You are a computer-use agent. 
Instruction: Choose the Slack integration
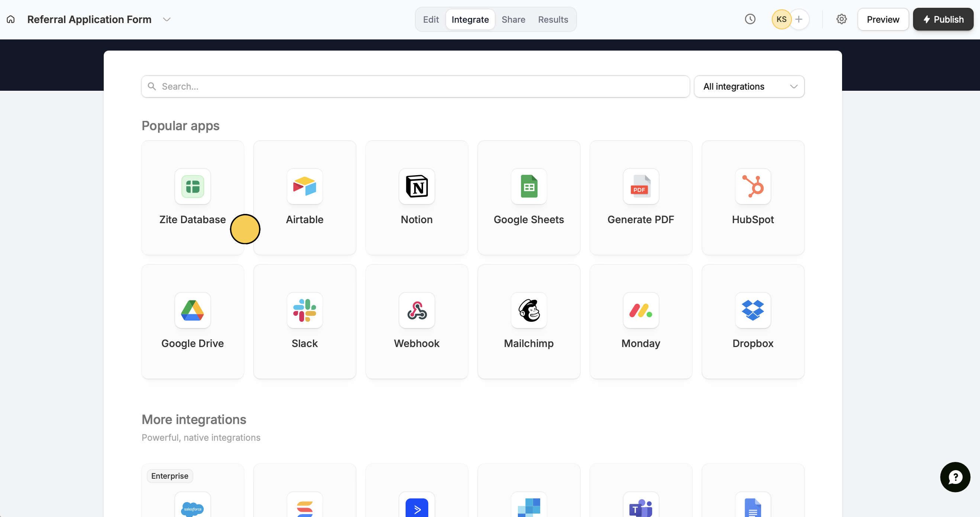coord(304,321)
